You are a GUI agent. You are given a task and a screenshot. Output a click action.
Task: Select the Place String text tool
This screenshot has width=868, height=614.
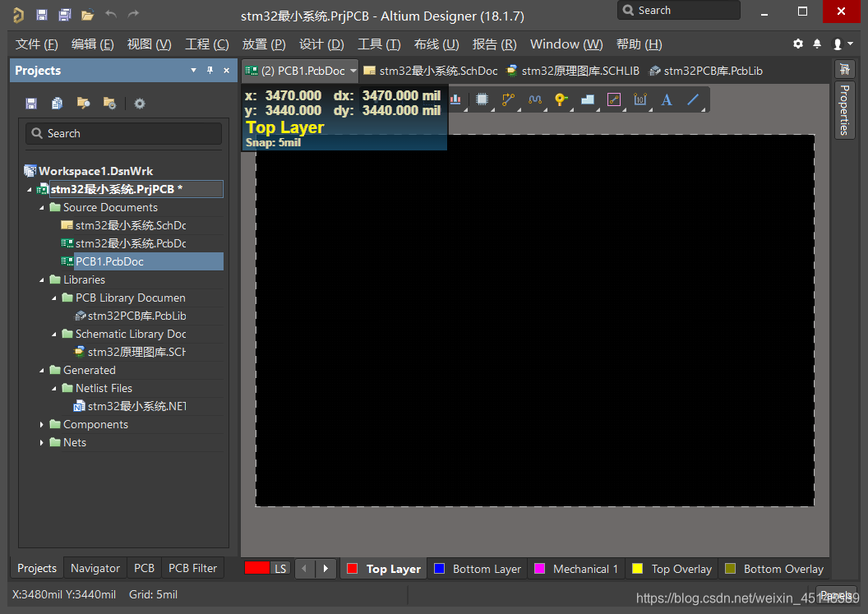667,99
